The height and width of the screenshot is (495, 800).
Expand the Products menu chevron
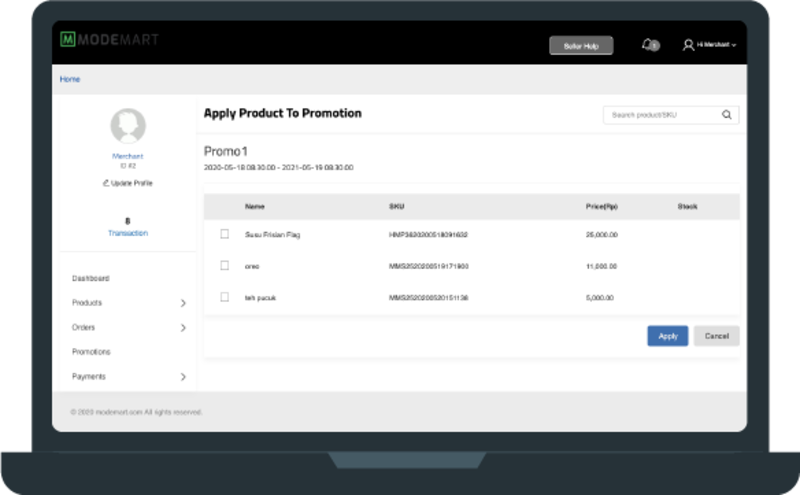pyautogui.click(x=183, y=303)
